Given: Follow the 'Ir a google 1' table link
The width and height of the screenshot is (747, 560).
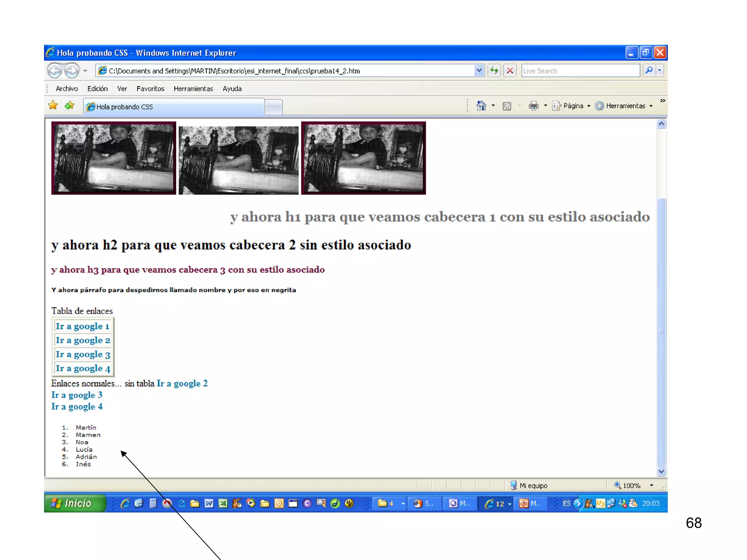Looking at the screenshot, I should [x=82, y=326].
